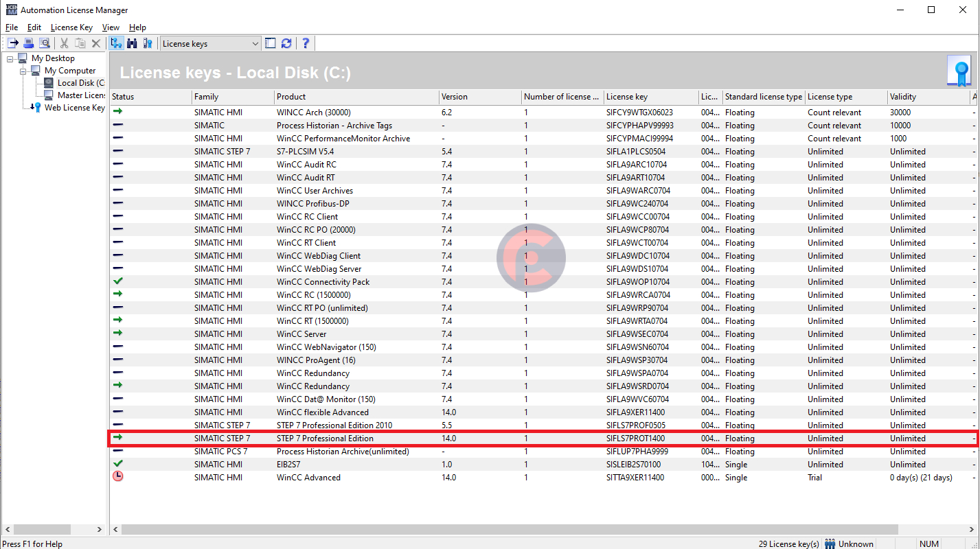
Task: Click dash status icon of WinCC Audit RC row
Action: point(117,164)
